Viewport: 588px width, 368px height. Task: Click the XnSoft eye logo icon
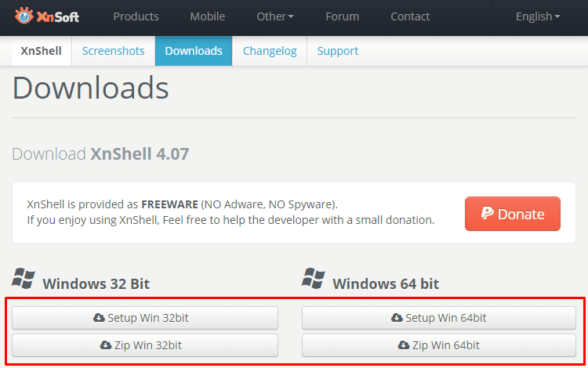pyautogui.click(x=24, y=16)
